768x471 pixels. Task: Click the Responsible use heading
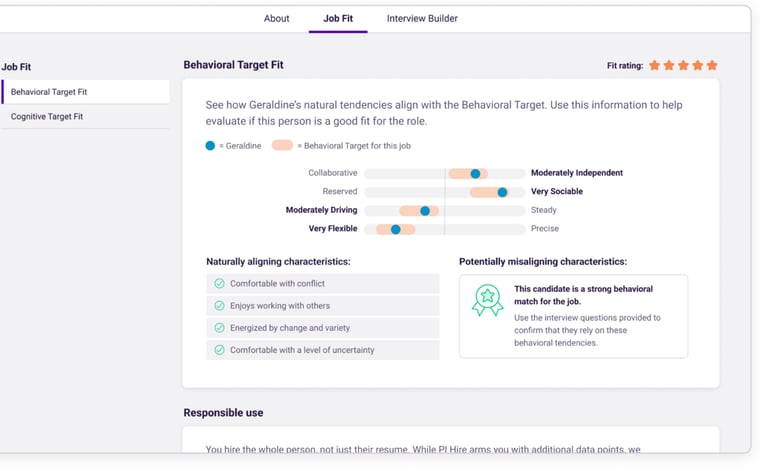223,412
